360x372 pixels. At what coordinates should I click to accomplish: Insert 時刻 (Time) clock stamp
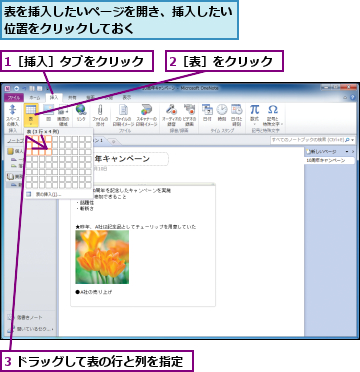[222, 110]
